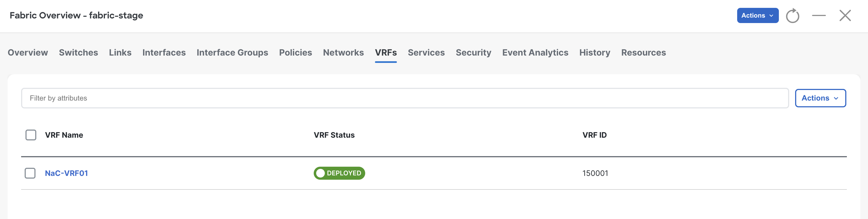Switch to the Networks tab
The width and height of the screenshot is (868, 219).
point(343,53)
